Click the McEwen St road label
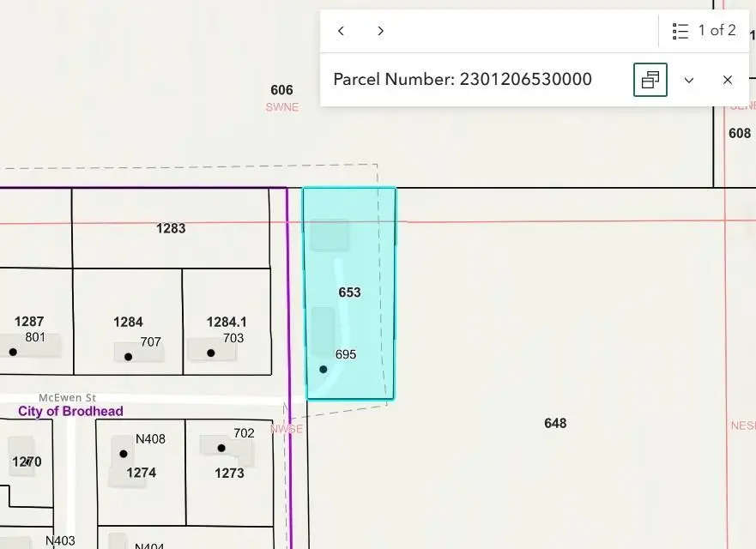 68,398
